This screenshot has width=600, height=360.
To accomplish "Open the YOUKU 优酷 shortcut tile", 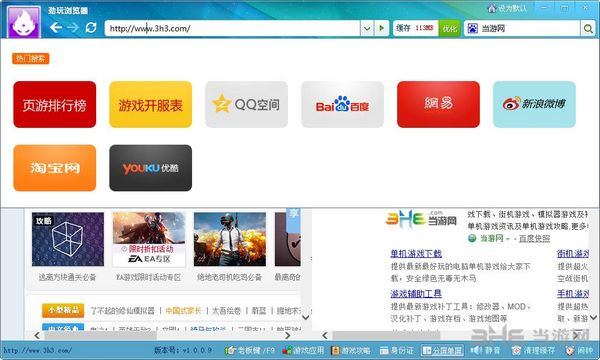I will pos(151,168).
